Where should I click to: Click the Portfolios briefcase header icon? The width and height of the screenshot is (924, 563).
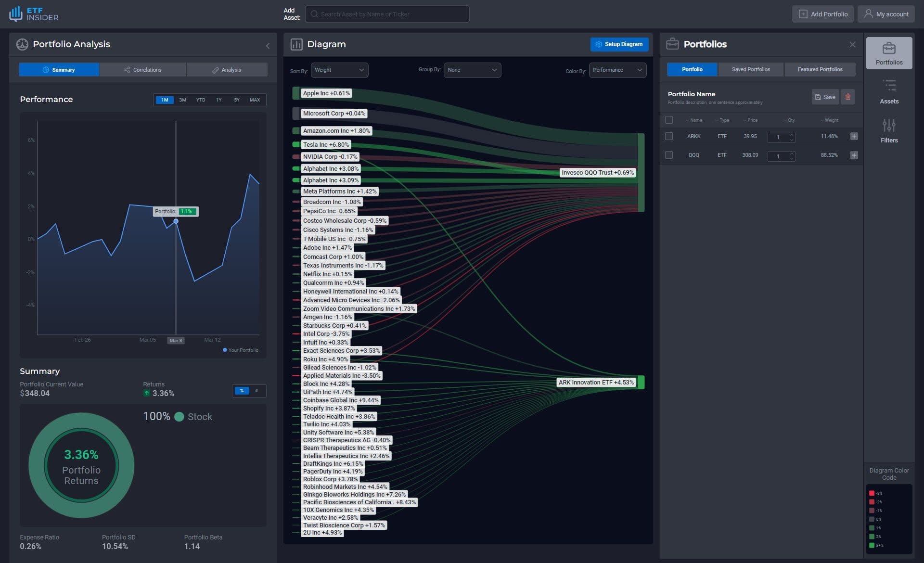coord(672,44)
